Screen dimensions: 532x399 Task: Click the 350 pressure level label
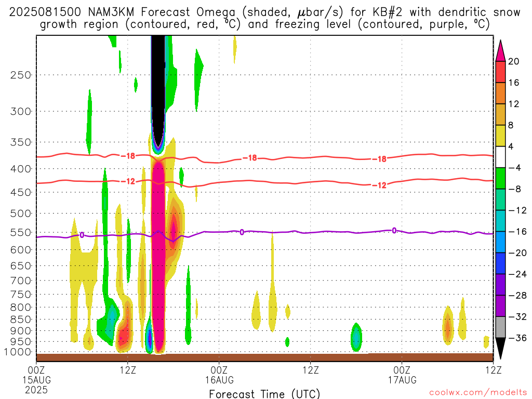[x=21, y=142]
